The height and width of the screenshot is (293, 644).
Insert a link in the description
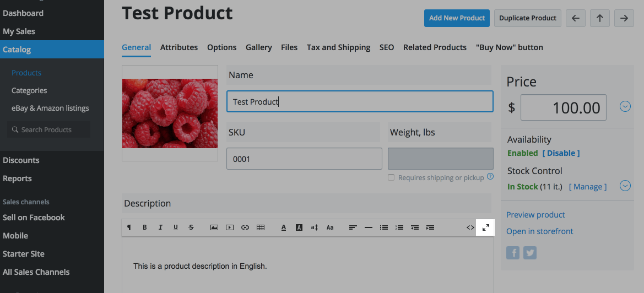[x=245, y=227]
